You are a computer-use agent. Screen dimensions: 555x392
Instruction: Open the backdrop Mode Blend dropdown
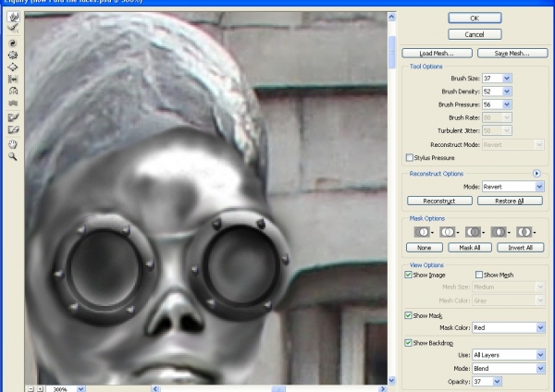[508, 368]
